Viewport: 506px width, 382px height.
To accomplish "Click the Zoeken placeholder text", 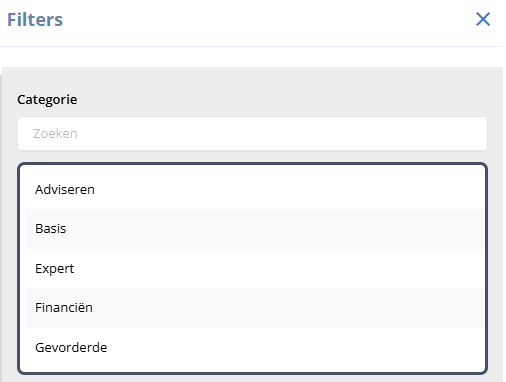I will [x=55, y=133].
